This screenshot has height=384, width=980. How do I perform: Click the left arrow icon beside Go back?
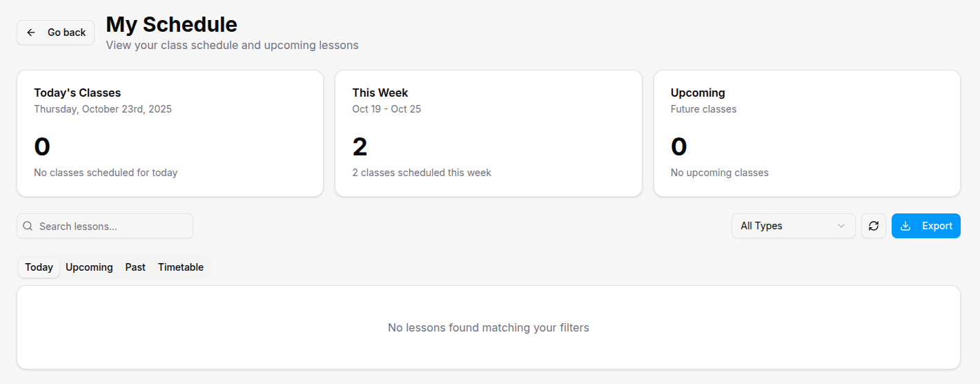[x=31, y=32]
